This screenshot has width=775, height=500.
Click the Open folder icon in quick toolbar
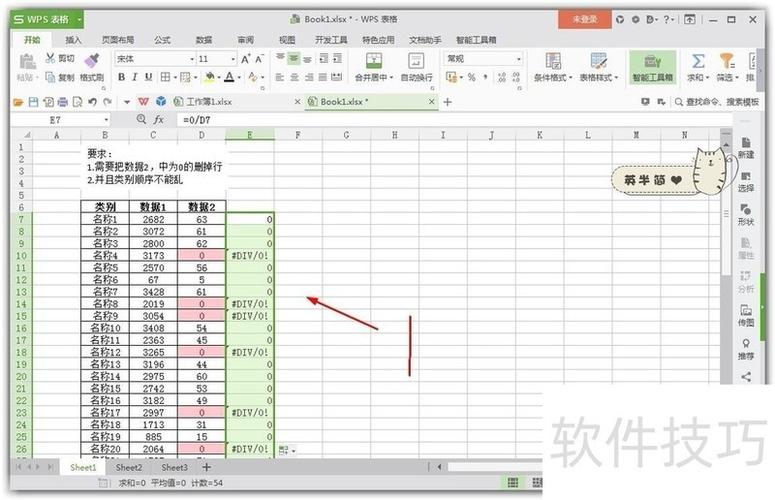click(x=18, y=102)
